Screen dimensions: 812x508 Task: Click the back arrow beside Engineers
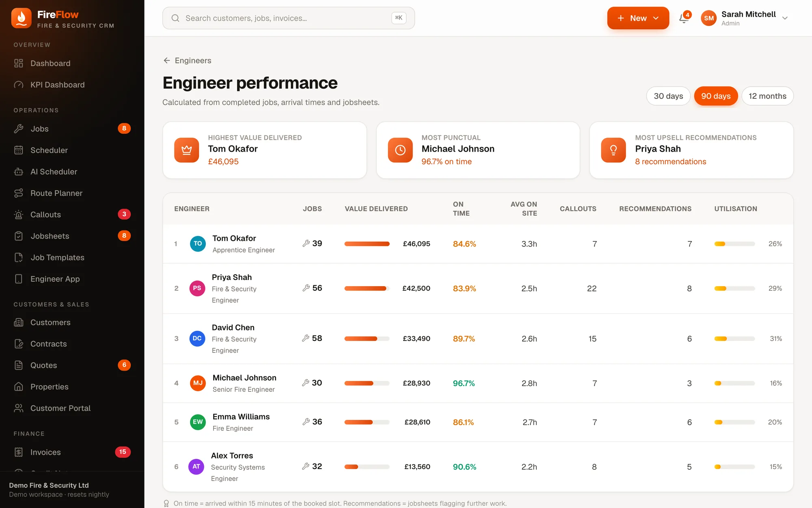(x=167, y=61)
